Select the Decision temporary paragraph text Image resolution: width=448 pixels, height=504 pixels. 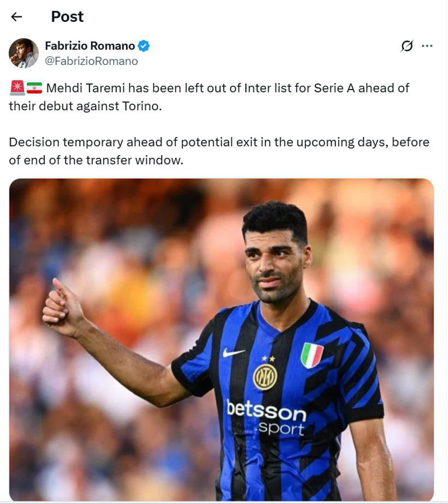pos(219,151)
